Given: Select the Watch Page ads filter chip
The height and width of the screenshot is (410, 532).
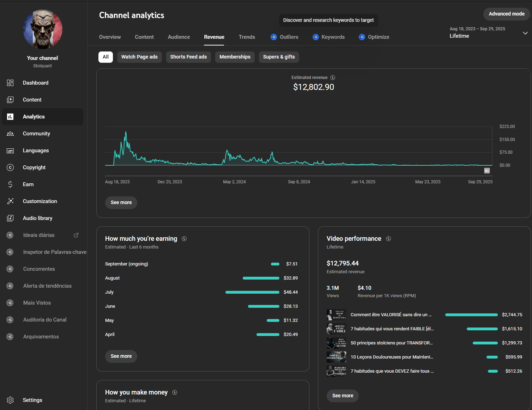Looking at the screenshot, I should click(x=139, y=57).
